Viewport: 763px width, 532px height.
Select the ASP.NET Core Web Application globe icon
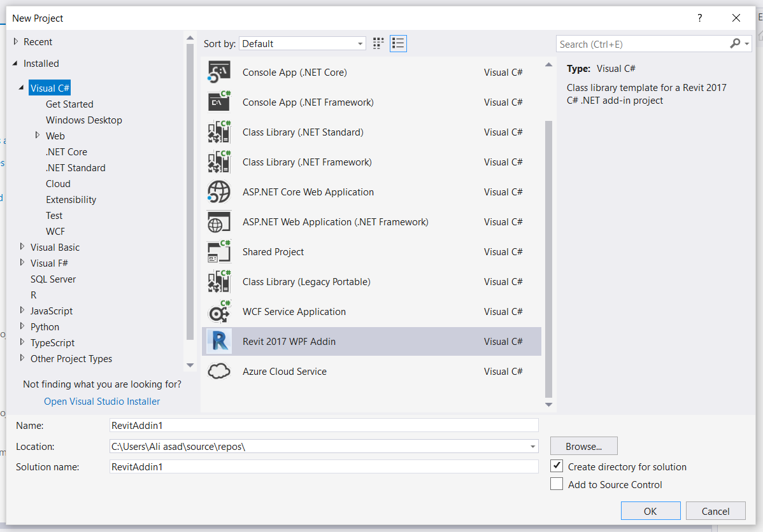point(219,192)
